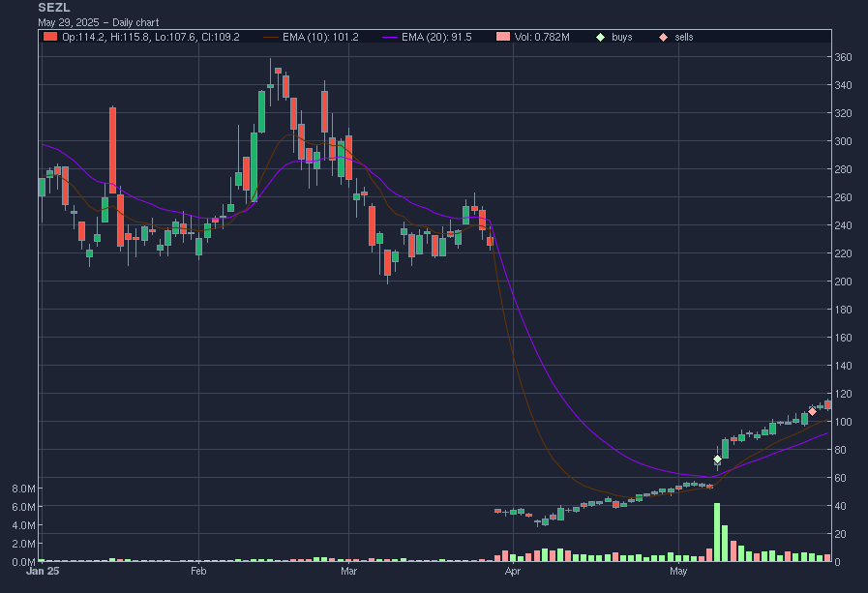The height and width of the screenshot is (593, 868).
Task: Click the red candlestick legend swatch
Action: (x=50, y=37)
